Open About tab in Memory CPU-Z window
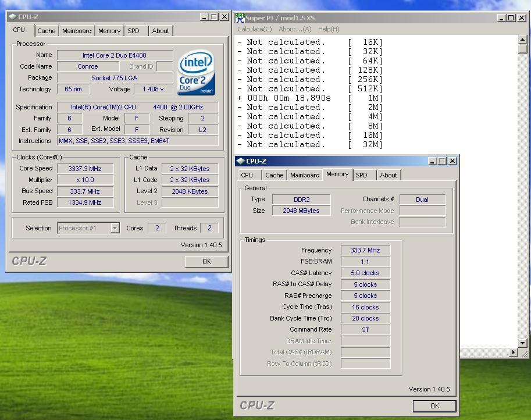Screen dimensions: 531x420 coord(388,175)
